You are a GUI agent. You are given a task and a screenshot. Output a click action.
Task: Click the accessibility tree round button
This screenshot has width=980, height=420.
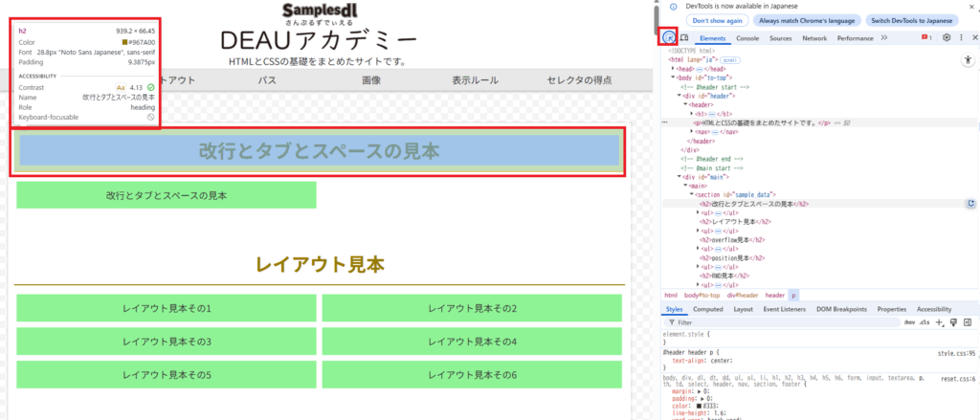[x=969, y=59]
